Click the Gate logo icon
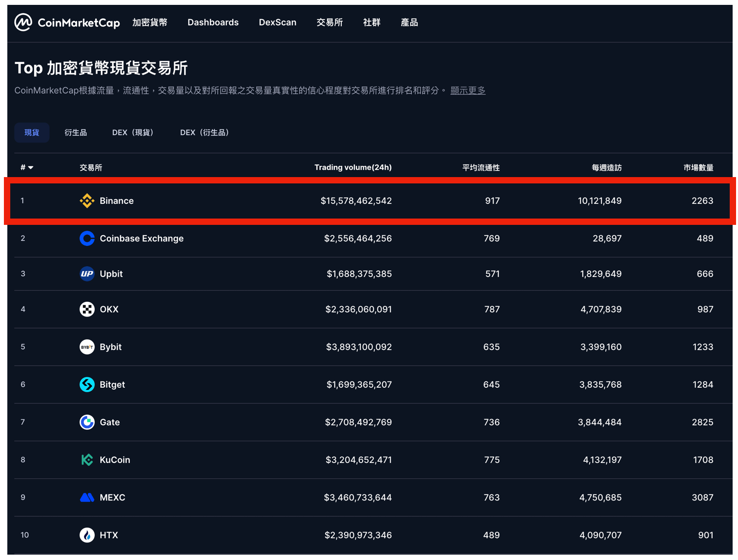738x560 pixels. (87, 422)
